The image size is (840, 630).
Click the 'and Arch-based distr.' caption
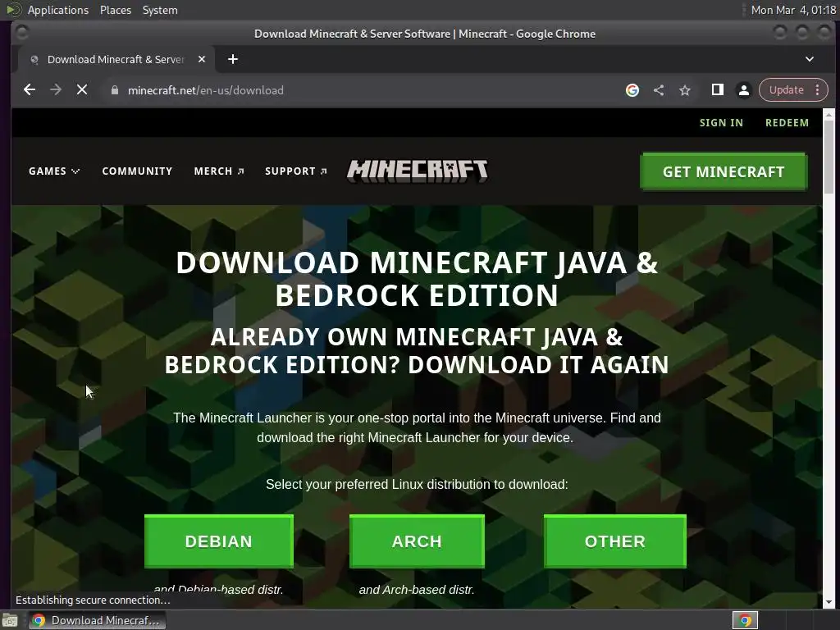pos(417,590)
